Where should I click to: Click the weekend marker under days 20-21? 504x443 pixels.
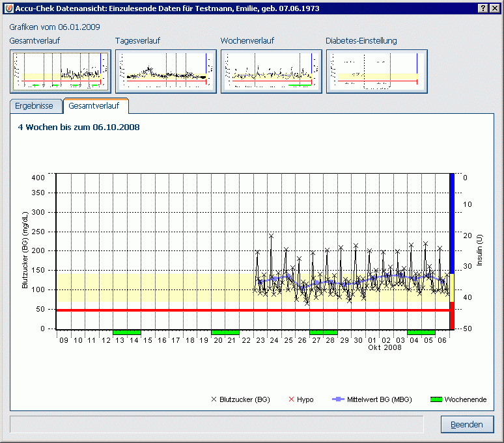pos(225,332)
